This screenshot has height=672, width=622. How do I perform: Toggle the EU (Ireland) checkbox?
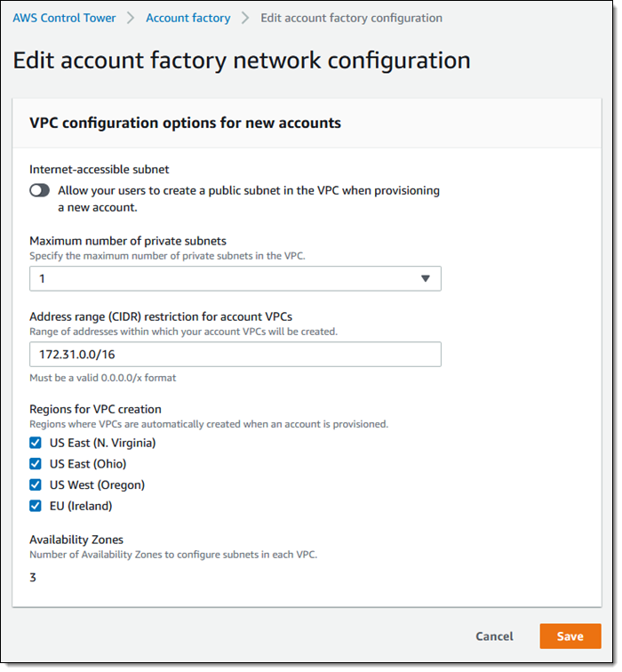click(36, 507)
